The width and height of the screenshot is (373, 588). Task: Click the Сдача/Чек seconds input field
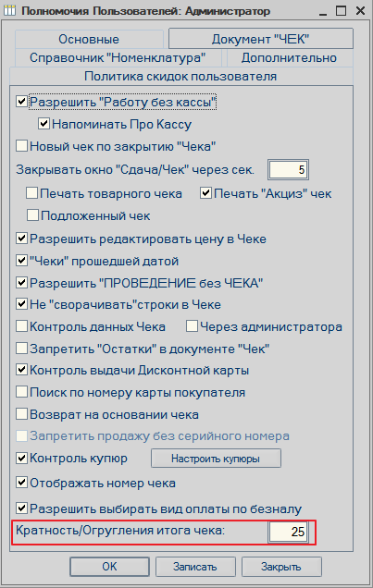[x=288, y=169]
